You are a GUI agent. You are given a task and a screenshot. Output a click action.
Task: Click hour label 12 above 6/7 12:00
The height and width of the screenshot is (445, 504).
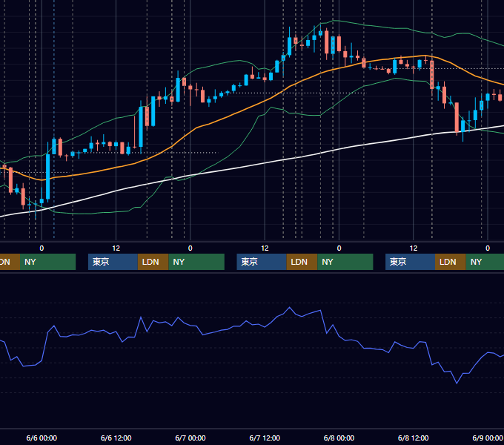pos(265,248)
